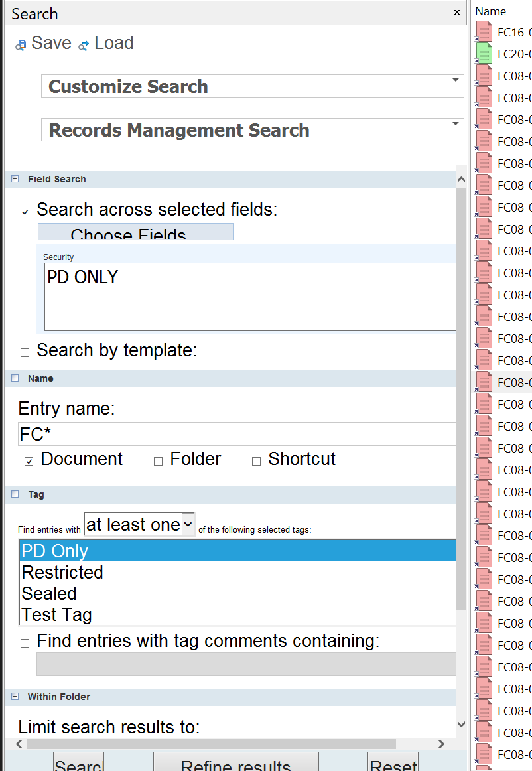Open the green FC20 document icon
This screenshot has height=771, width=532.
point(484,54)
